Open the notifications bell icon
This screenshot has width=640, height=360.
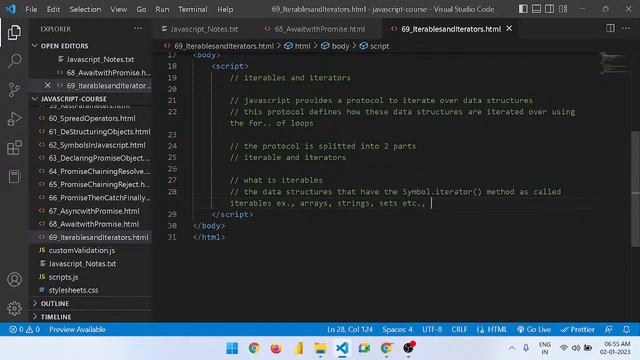coord(627,329)
